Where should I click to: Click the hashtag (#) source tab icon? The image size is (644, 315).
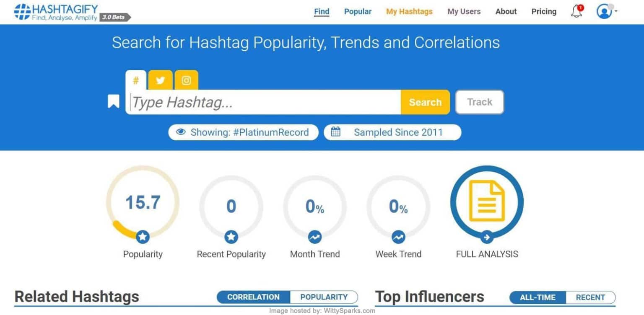(136, 81)
